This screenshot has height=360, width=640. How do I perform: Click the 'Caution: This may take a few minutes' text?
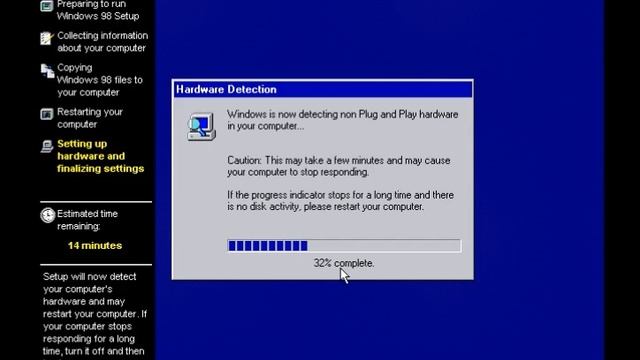tap(339, 166)
